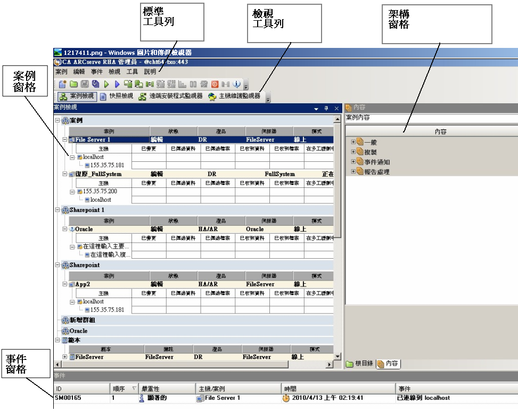Open the 案例 menu

(61, 72)
